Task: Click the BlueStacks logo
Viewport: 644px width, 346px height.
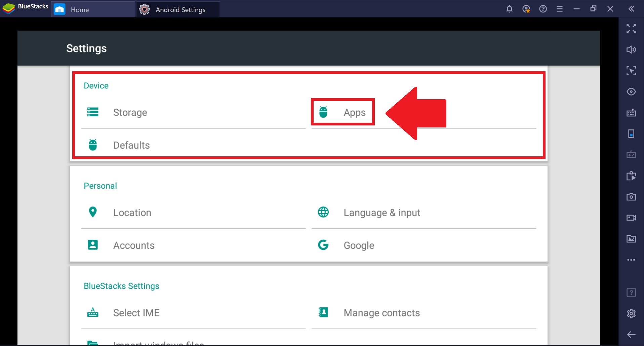Action: coord(8,8)
